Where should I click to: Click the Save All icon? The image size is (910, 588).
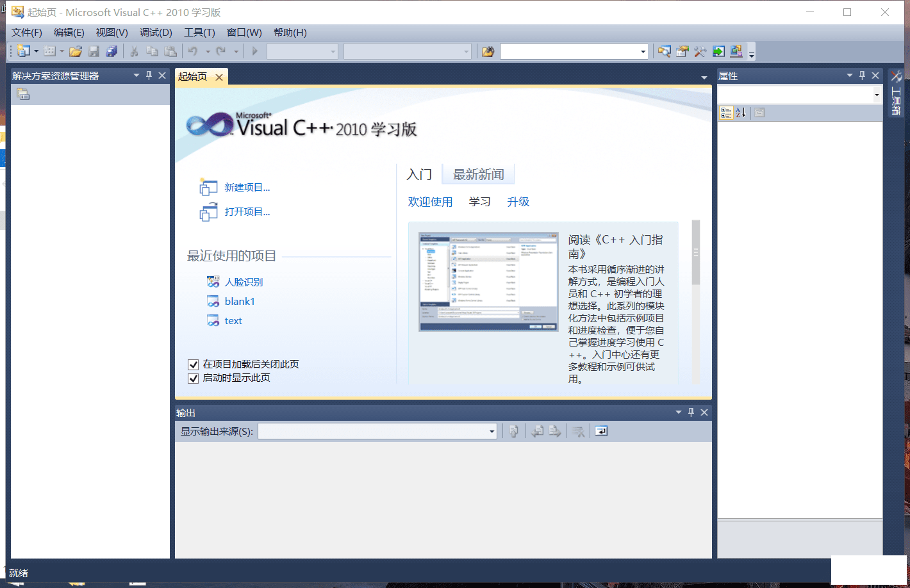[112, 51]
